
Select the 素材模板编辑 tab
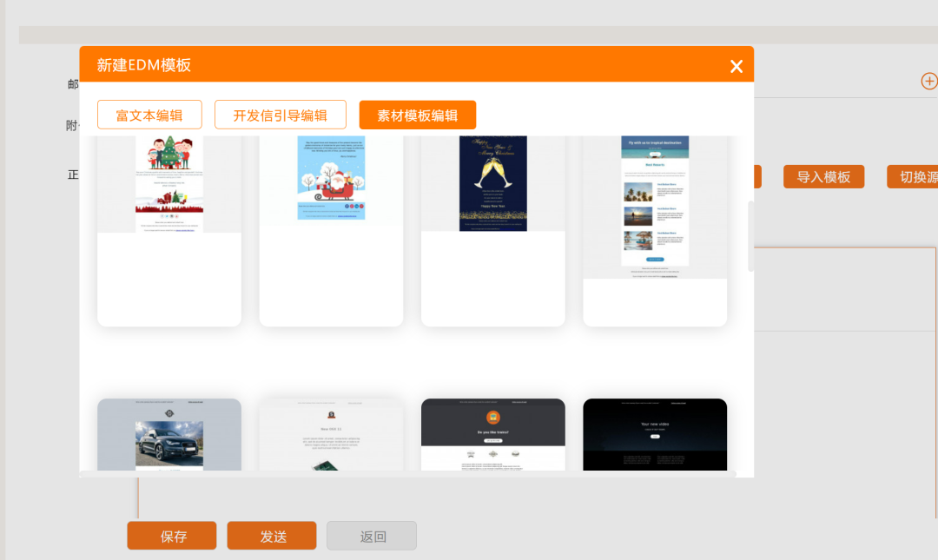[x=418, y=115]
